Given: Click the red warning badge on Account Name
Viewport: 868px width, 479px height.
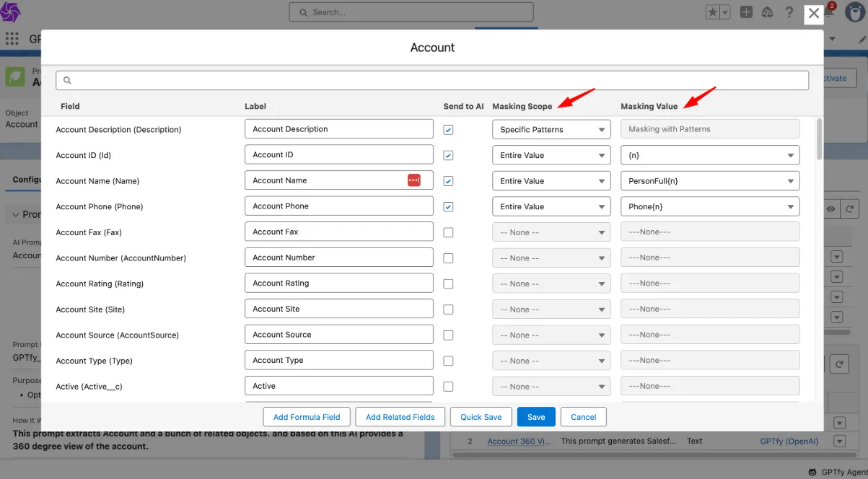Looking at the screenshot, I should (x=413, y=180).
